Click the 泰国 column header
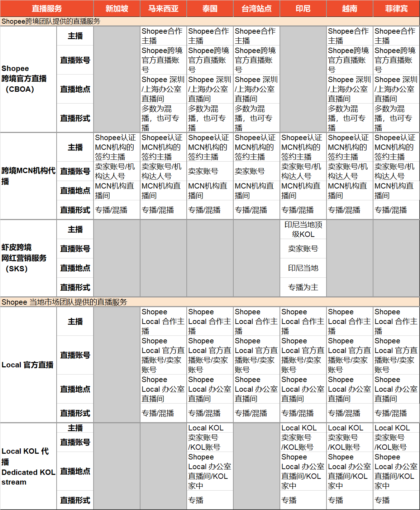 pyautogui.click(x=210, y=9)
